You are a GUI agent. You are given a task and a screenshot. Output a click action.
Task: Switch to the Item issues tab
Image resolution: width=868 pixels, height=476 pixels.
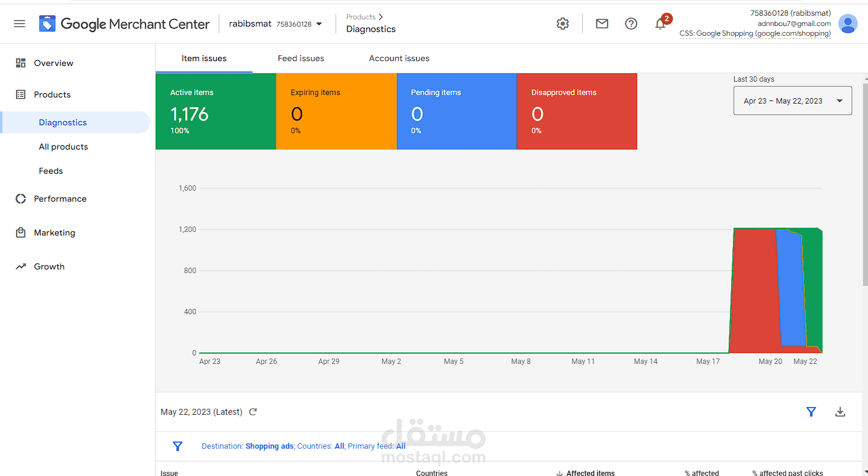[204, 59]
